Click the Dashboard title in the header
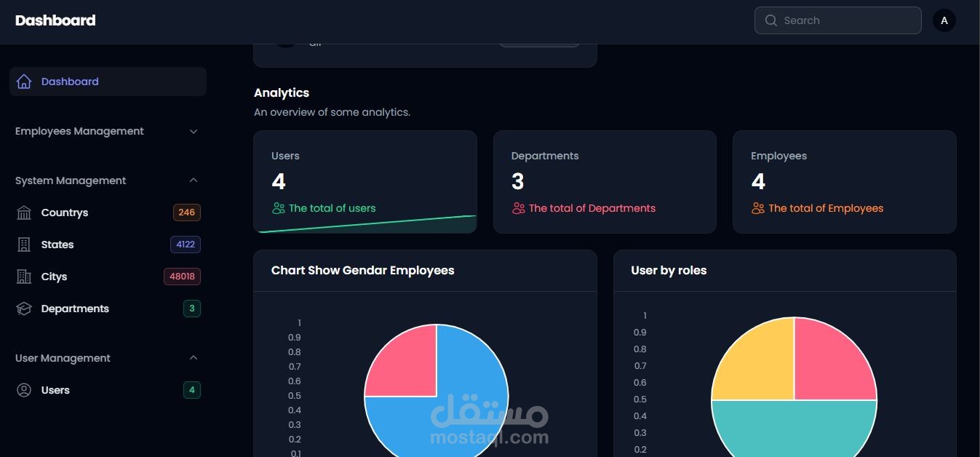The width and height of the screenshot is (980, 457). pyautogui.click(x=55, y=20)
